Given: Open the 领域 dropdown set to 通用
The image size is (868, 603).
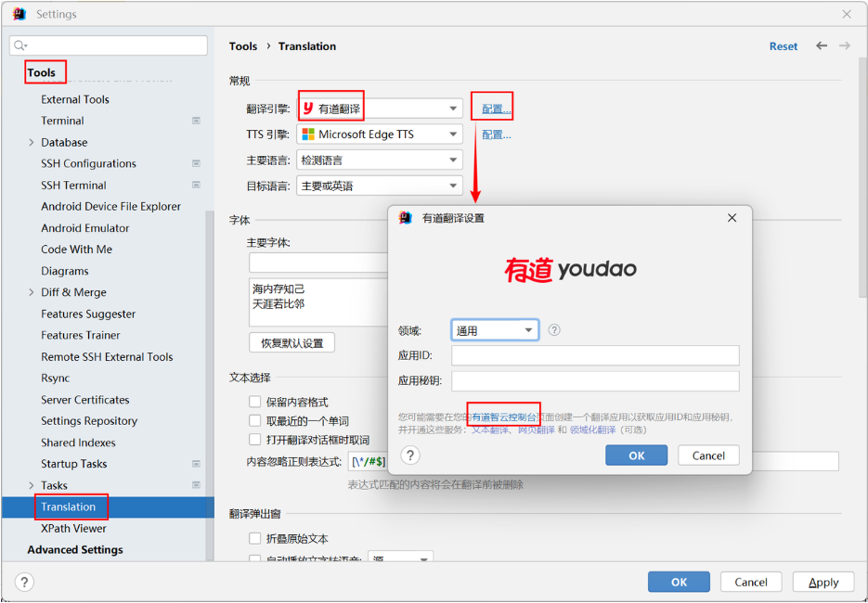Looking at the screenshot, I should (495, 330).
